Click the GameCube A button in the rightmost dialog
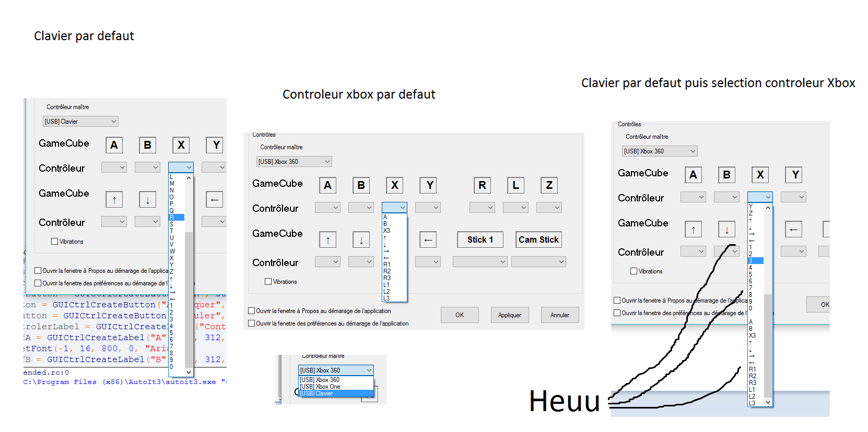868x432 pixels. (x=693, y=175)
